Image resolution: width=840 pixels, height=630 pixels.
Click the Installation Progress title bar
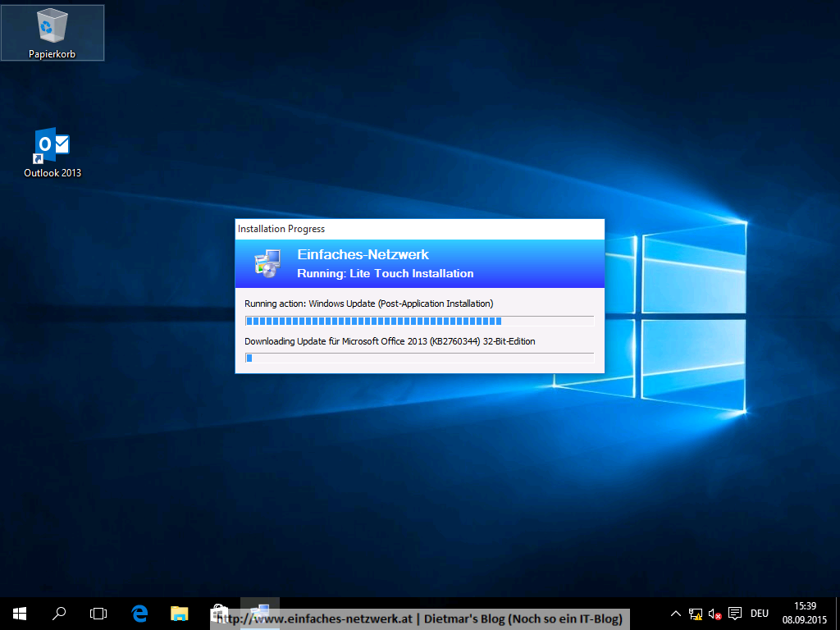[419, 229]
